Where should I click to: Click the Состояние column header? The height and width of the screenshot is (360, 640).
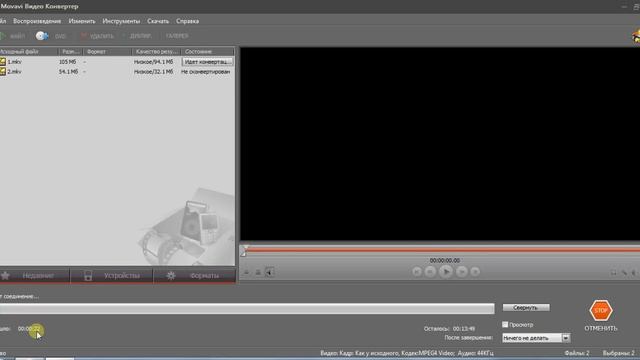pyautogui.click(x=208, y=51)
